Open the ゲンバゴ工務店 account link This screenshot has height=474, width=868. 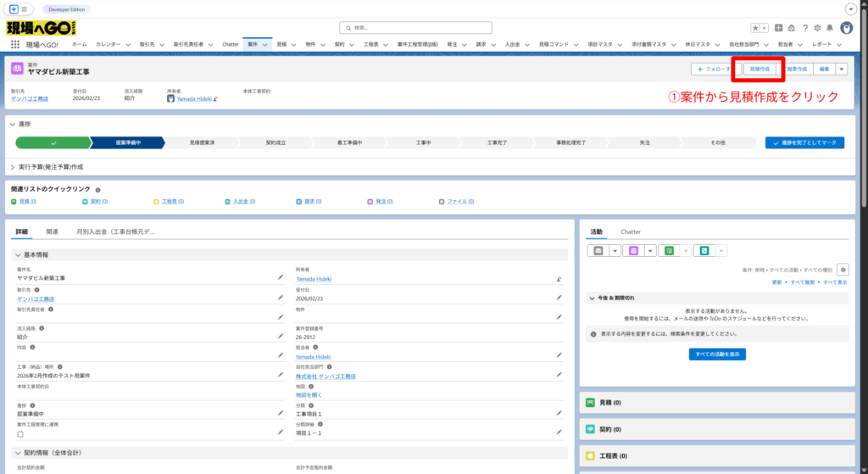[x=30, y=98]
